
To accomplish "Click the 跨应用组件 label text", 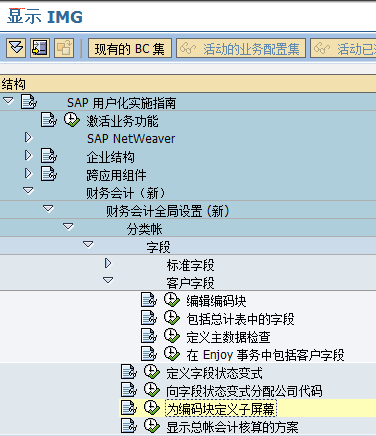I will point(116,175).
